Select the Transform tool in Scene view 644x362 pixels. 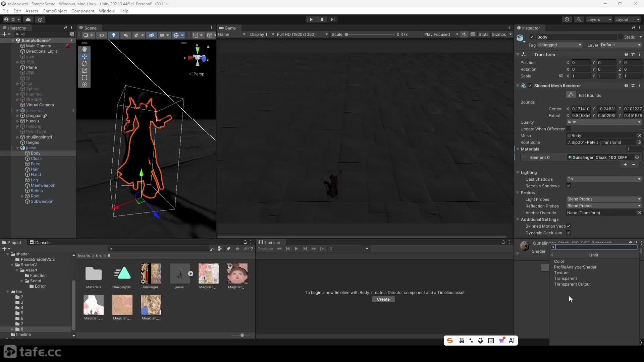[84, 84]
